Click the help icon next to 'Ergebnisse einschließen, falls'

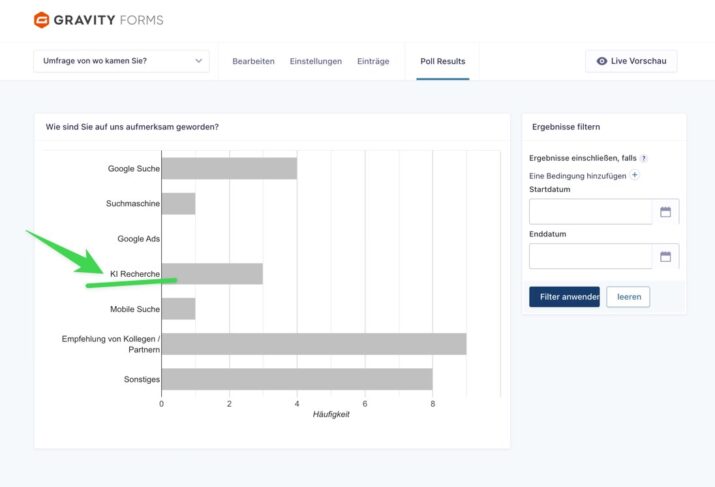coord(643,158)
